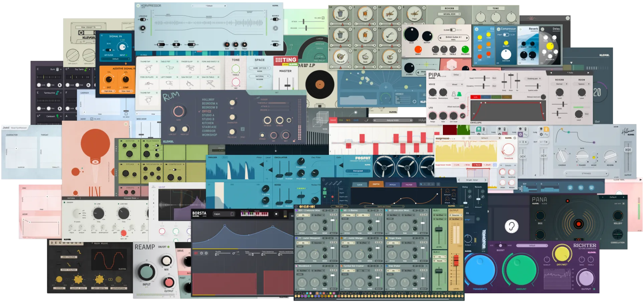Screen dimensions: 644x302
Task: Click the red center dot in Pana
Action: 579,224
